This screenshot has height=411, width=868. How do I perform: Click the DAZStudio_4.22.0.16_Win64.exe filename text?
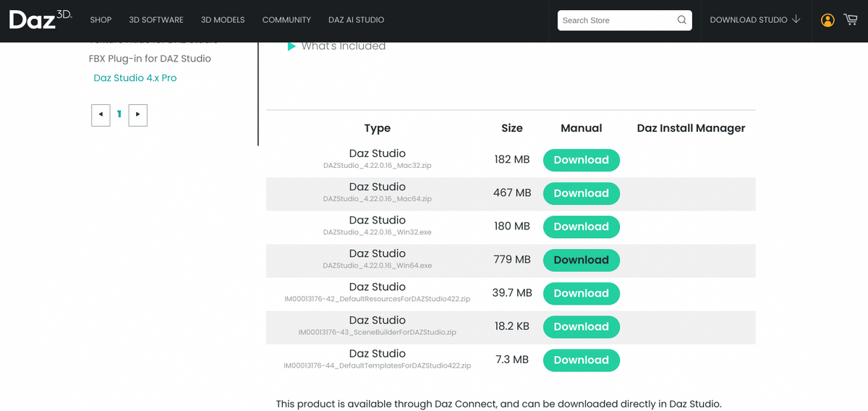pos(378,266)
